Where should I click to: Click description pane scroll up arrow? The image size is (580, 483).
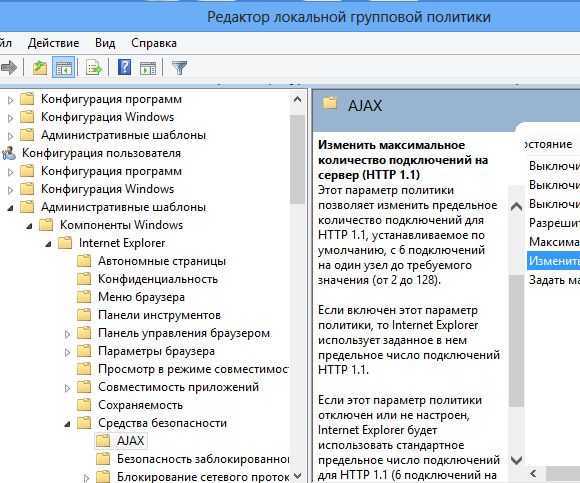(516, 207)
